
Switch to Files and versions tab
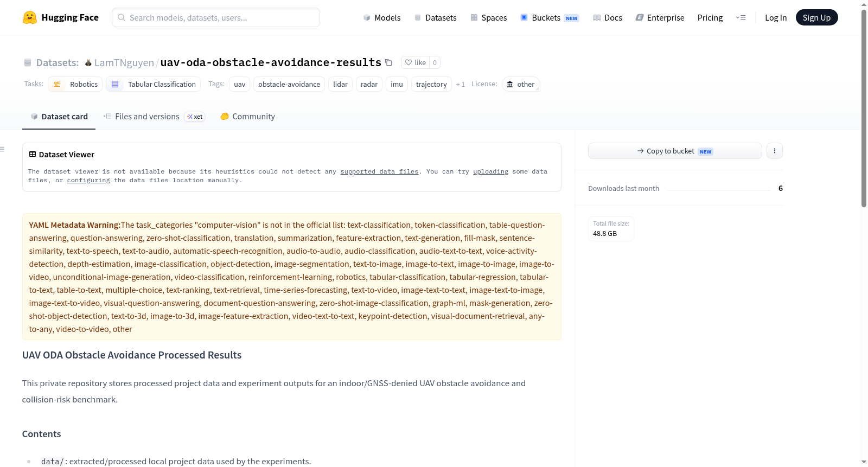pos(154,117)
